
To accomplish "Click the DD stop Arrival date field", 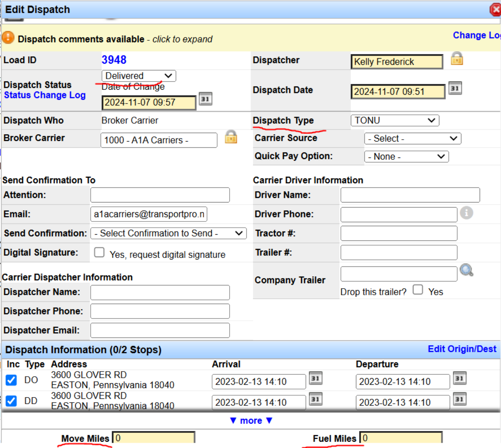I will [259, 403].
